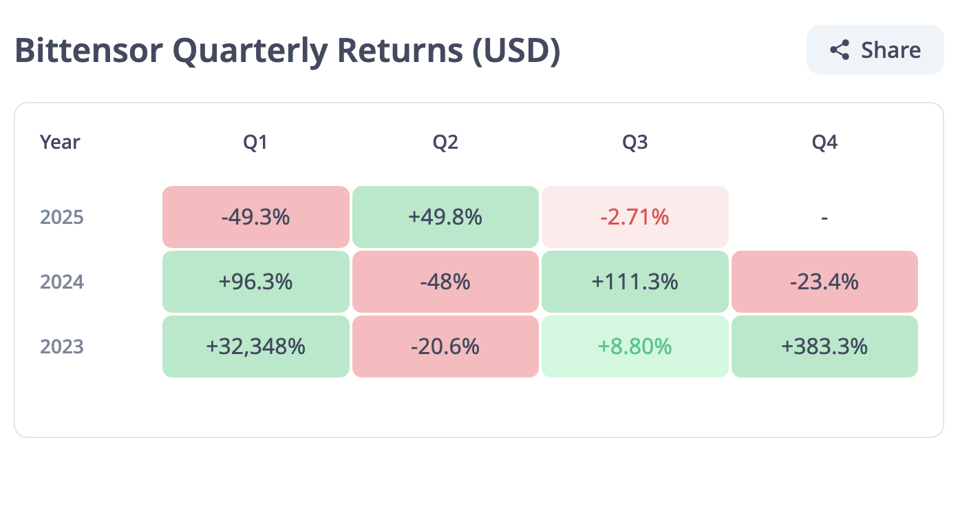
Task: Select the 2023 Q3 +8.80% cell
Action: tap(635, 346)
